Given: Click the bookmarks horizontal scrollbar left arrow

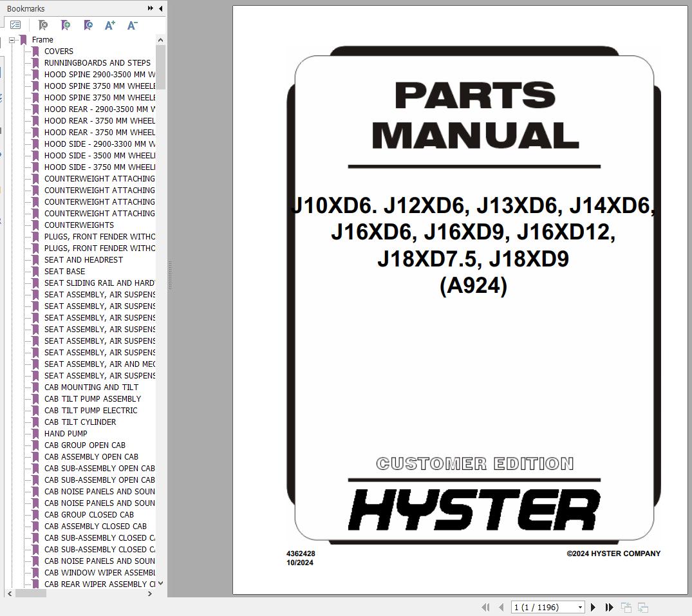Looking at the screenshot, I should (10, 594).
